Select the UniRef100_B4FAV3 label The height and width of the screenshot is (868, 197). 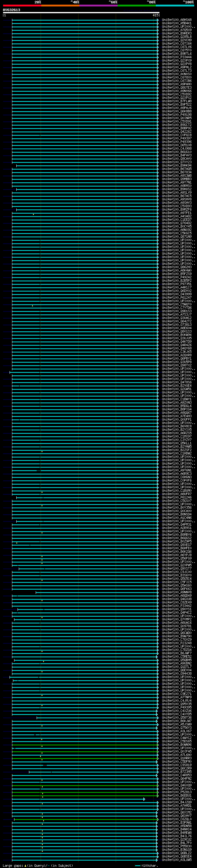click(x=177, y=155)
